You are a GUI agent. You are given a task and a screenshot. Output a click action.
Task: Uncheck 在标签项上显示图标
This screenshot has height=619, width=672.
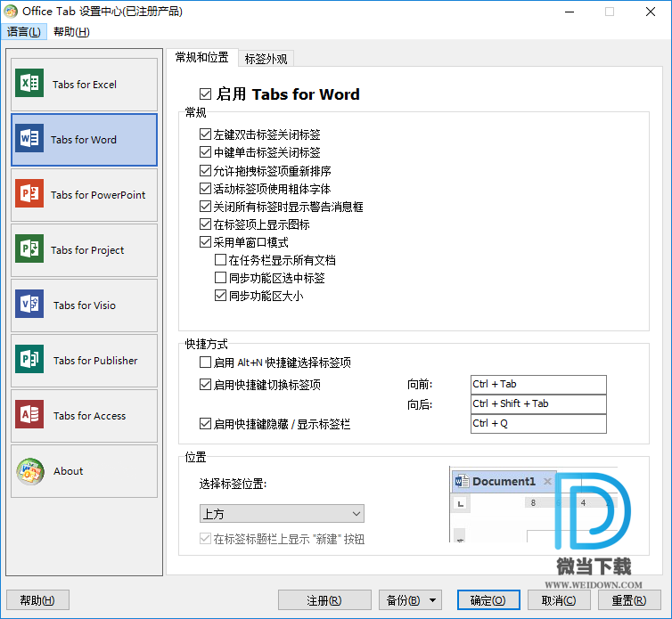(x=205, y=224)
